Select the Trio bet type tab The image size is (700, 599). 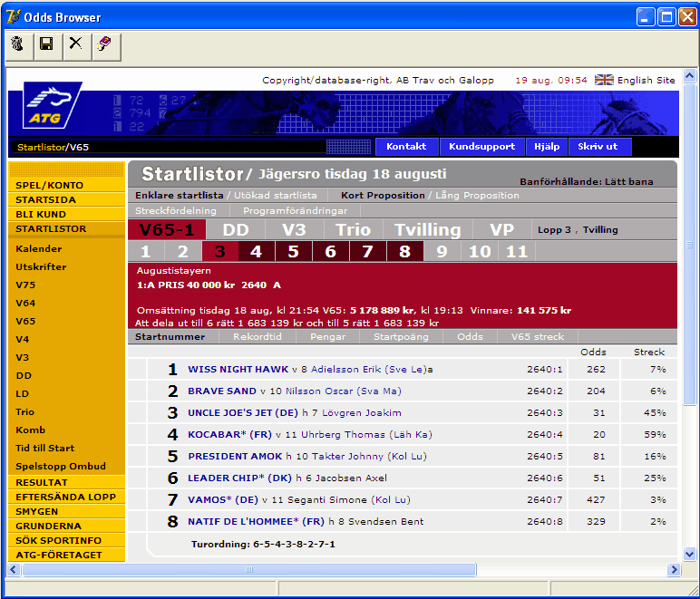click(x=353, y=229)
